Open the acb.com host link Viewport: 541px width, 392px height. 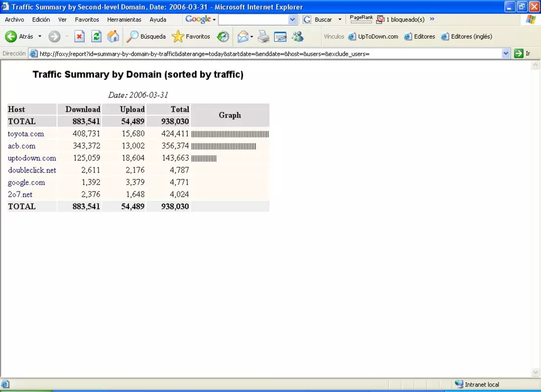click(x=22, y=146)
